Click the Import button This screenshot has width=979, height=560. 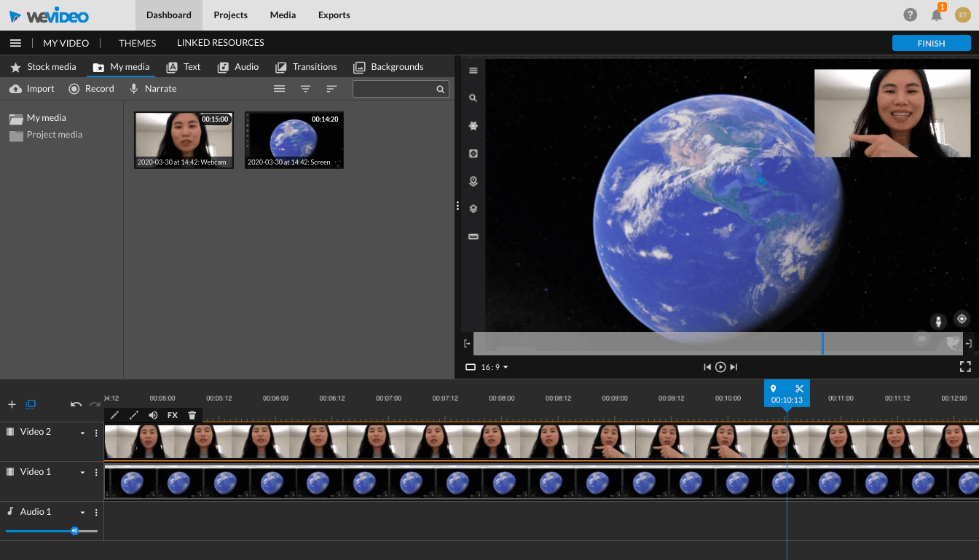(x=32, y=89)
